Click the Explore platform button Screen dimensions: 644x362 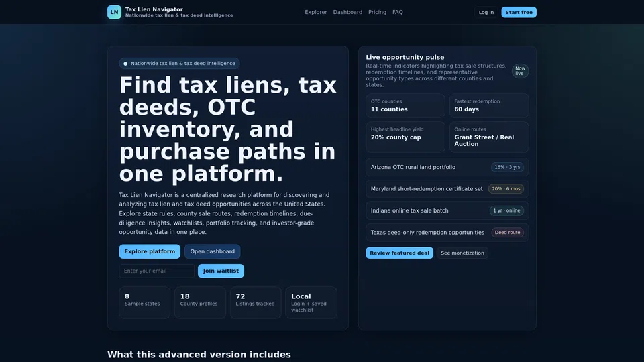pyautogui.click(x=150, y=251)
